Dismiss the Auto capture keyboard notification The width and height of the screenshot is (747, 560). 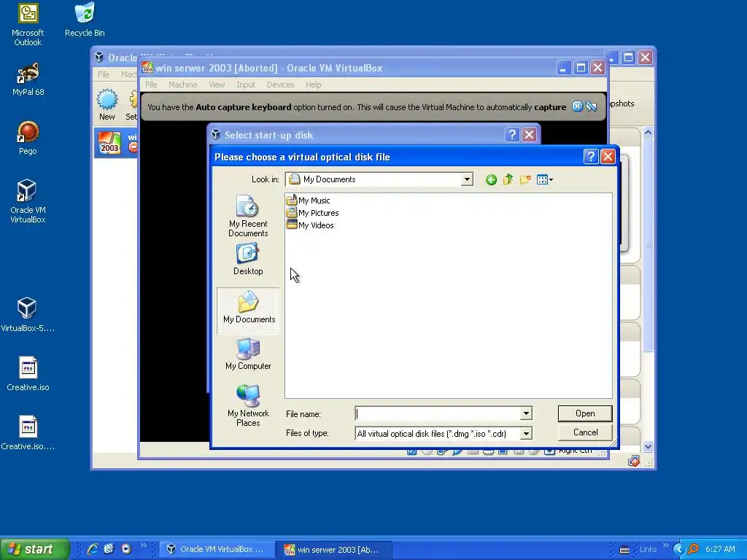pyautogui.click(x=577, y=106)
